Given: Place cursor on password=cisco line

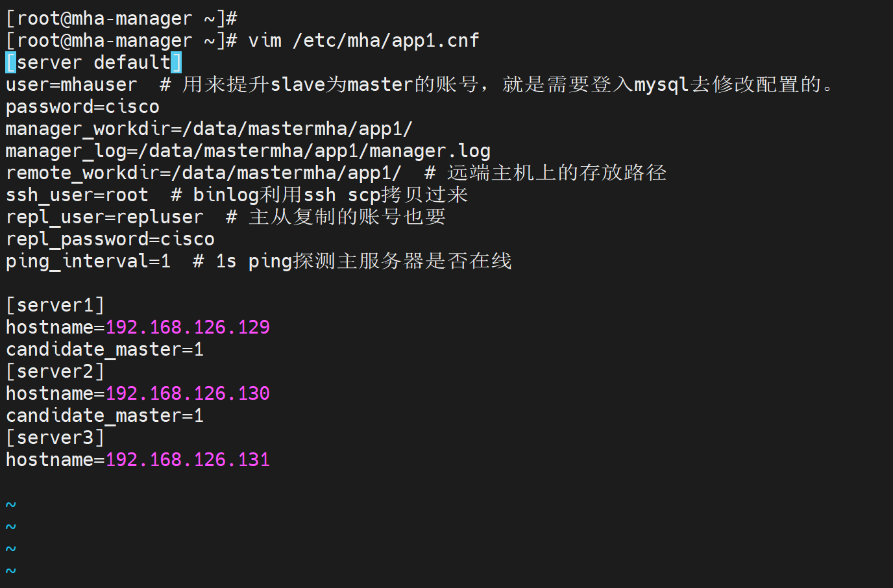Looking at the screenshot, I should 82,107.
